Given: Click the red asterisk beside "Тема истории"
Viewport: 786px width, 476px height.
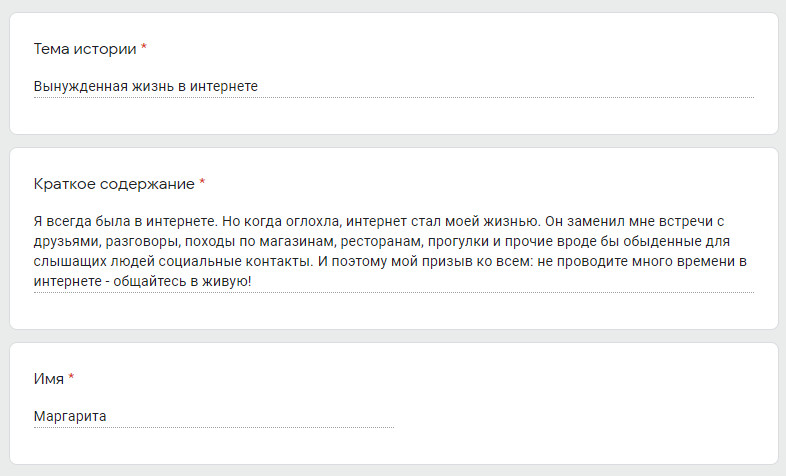Looking at the screenshot, I should tap(144, 48).
